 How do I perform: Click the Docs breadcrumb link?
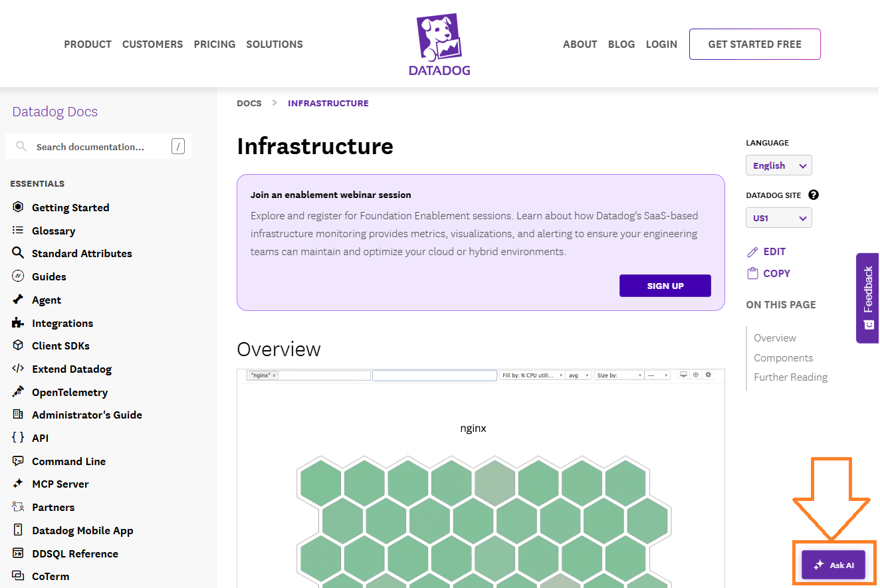(x=249, y=103)
